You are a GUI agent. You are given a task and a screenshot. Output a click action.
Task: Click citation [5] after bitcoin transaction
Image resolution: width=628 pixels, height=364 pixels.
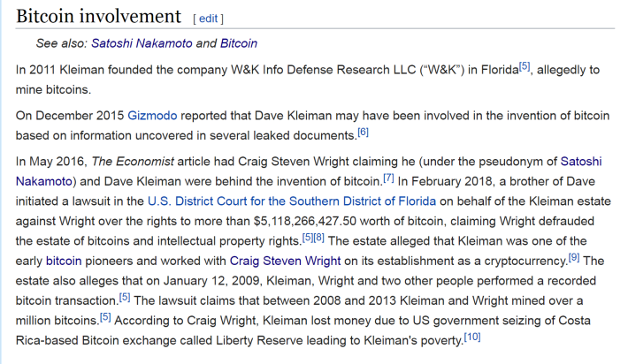click(125, 297)
